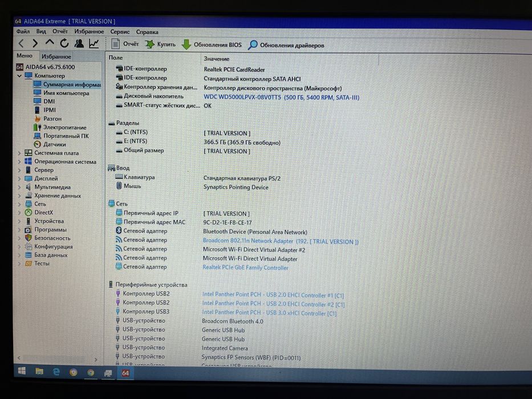Open Обновления драйверов
Viewport: 532px width, 399px height.
(286, 45)
